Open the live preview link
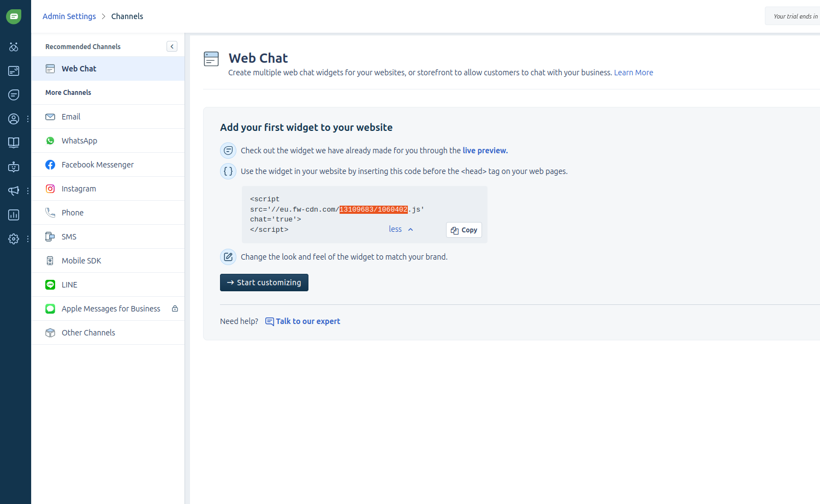Image resolution: width=820 pixels, height=504 pixels. 485,150
